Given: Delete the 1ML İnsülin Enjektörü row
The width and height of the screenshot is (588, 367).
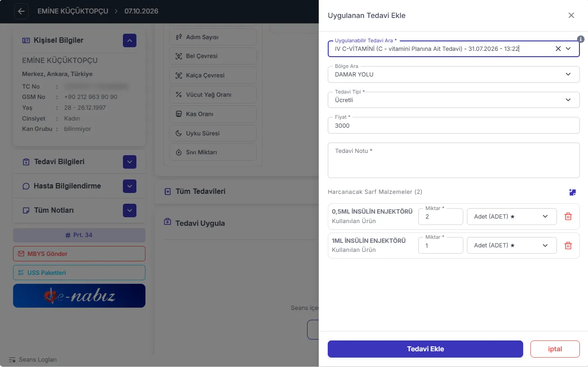Looking at the screenshot, I should 568,246.
